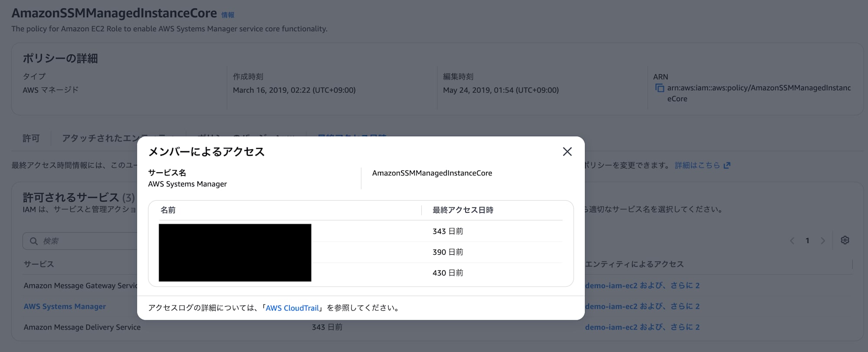Go to the next page arrow

(x=822, y=240)
